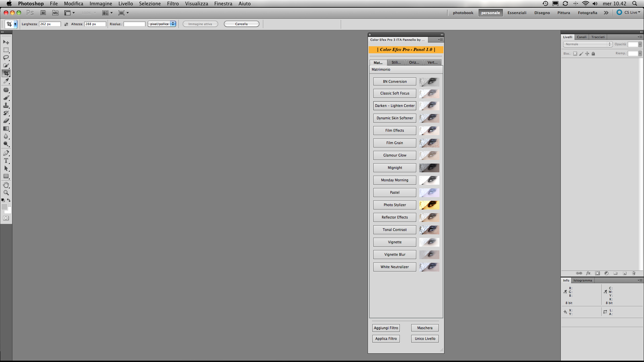This screenshot has height=362, width=644.
Task: Switch to the Istogramma tab
Action: click(583, 281)
